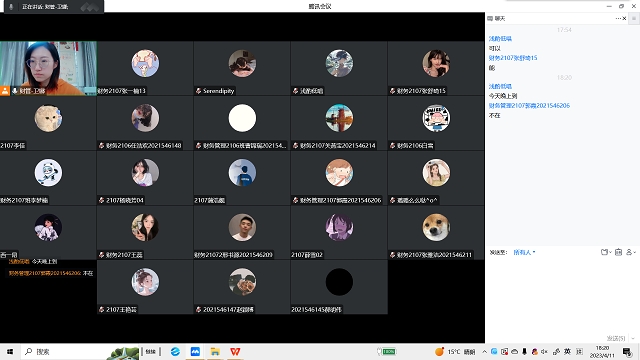
Task: Toggle the muted speaker volume tray icon
Action: click(x=544, y=351)
